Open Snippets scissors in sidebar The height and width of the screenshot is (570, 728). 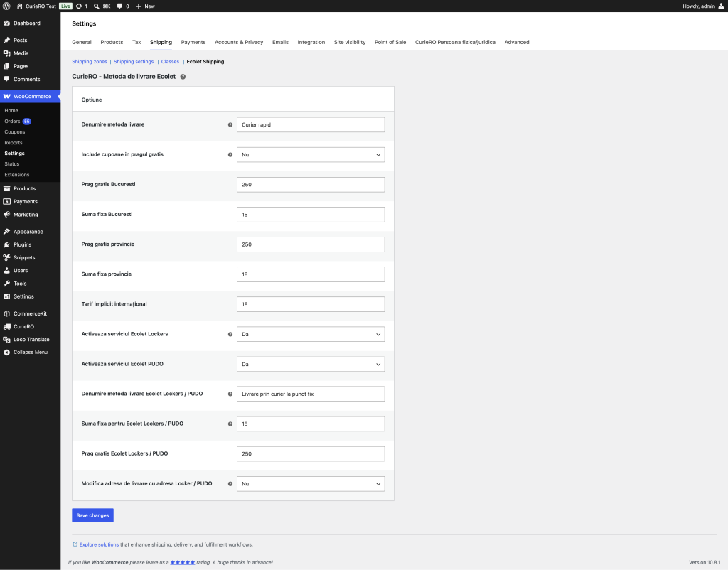tap(7, 257)
